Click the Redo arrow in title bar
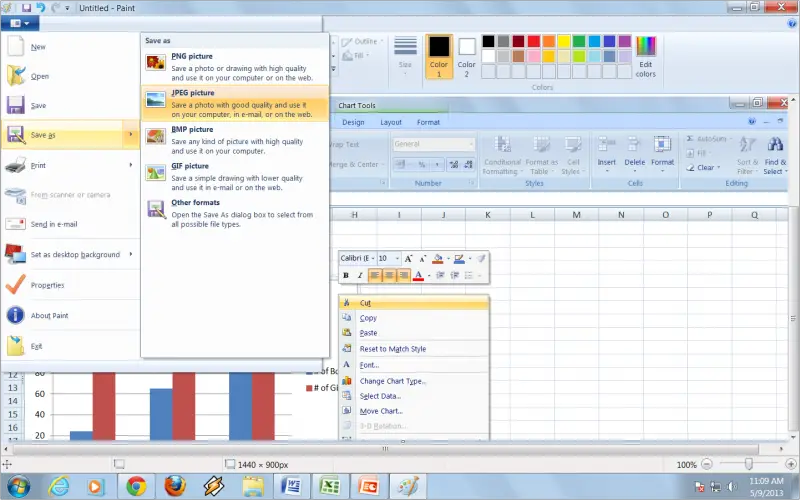Viewport: 800px width, 500px height. click(55, 8)
